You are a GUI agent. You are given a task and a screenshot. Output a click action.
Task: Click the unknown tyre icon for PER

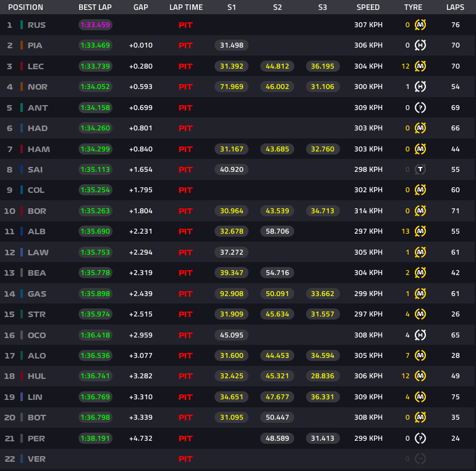(x=420, y=438)
